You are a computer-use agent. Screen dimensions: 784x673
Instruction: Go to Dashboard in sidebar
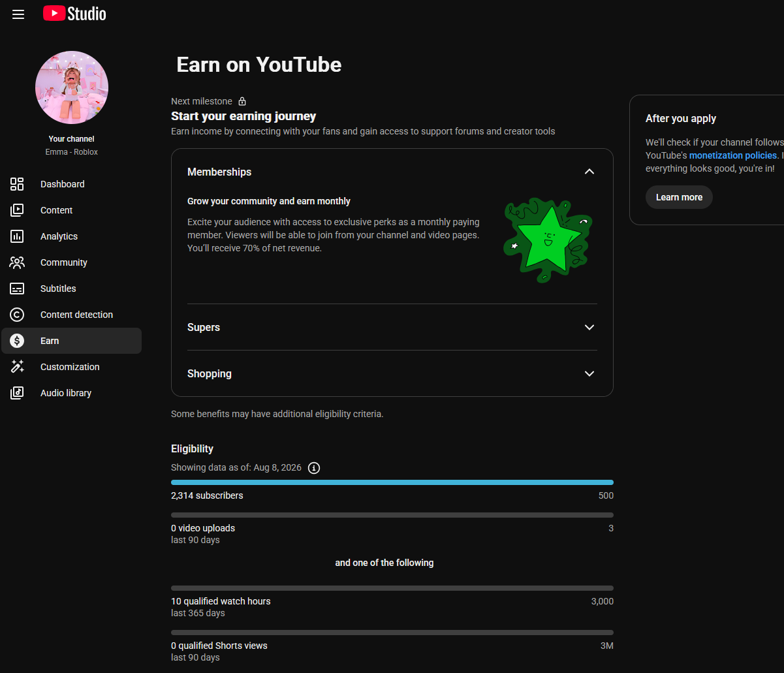point(72,184)
